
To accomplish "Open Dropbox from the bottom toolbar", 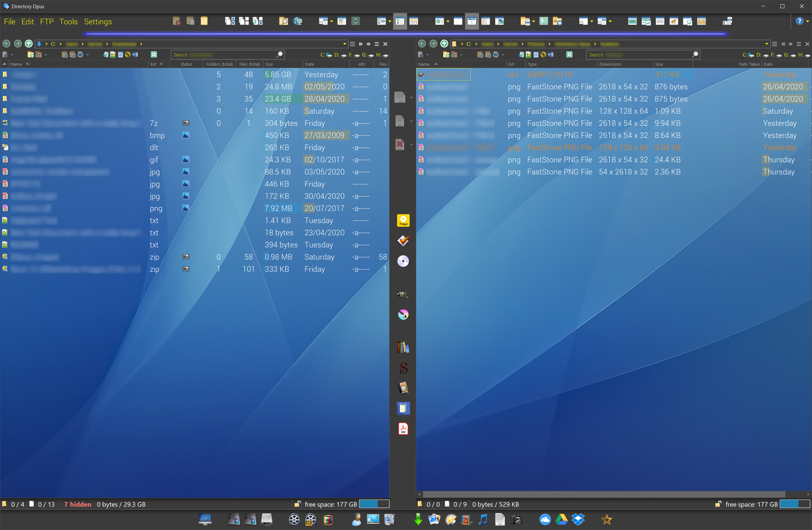I will [578, 519].
